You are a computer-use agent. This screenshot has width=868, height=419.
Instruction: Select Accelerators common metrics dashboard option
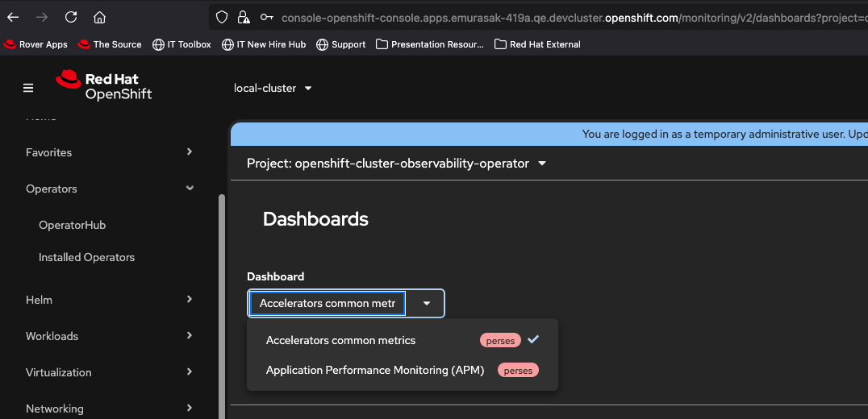pos(340,341)
